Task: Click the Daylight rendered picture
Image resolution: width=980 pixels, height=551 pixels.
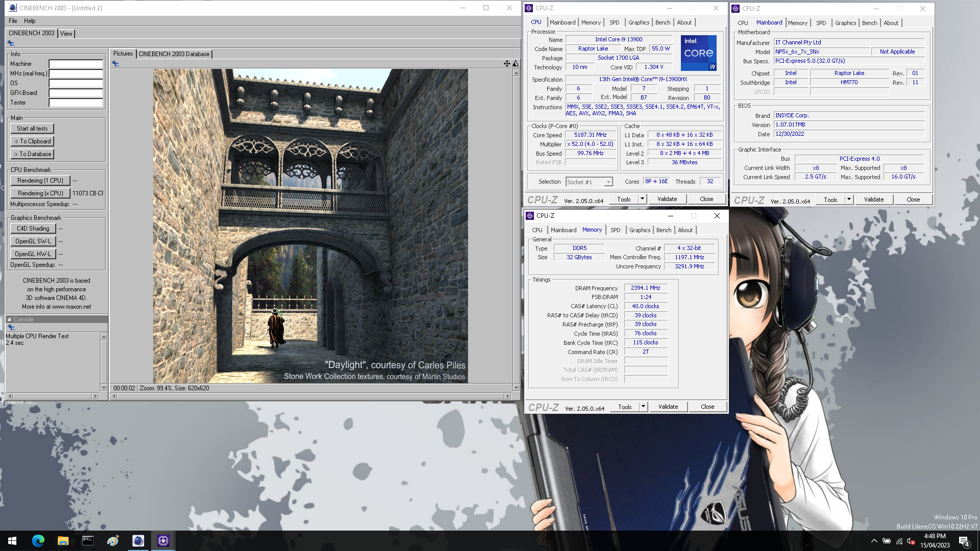Action: coord(310,226)
